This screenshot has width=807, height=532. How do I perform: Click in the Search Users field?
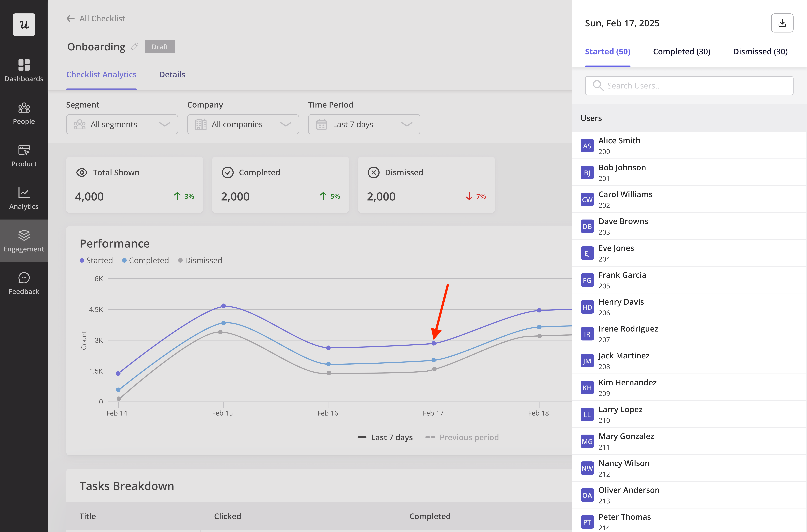(x=689, y=86)
